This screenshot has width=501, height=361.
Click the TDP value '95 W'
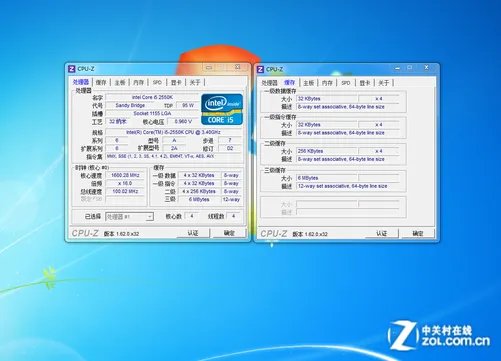pyautogui.click(x=188, y=105)
